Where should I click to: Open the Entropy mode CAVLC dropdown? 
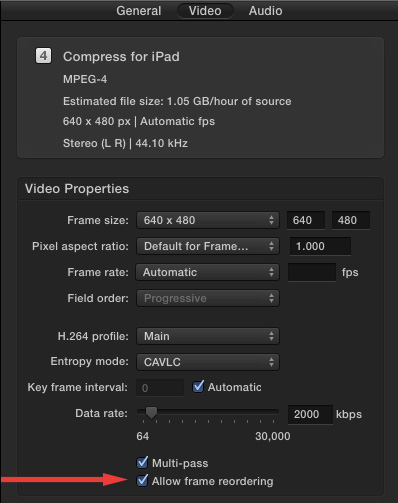(x=208, y=362)
